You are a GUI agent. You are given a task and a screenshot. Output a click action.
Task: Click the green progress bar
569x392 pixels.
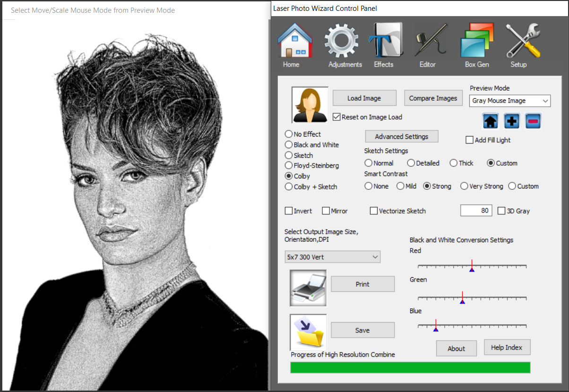[410, 367]
